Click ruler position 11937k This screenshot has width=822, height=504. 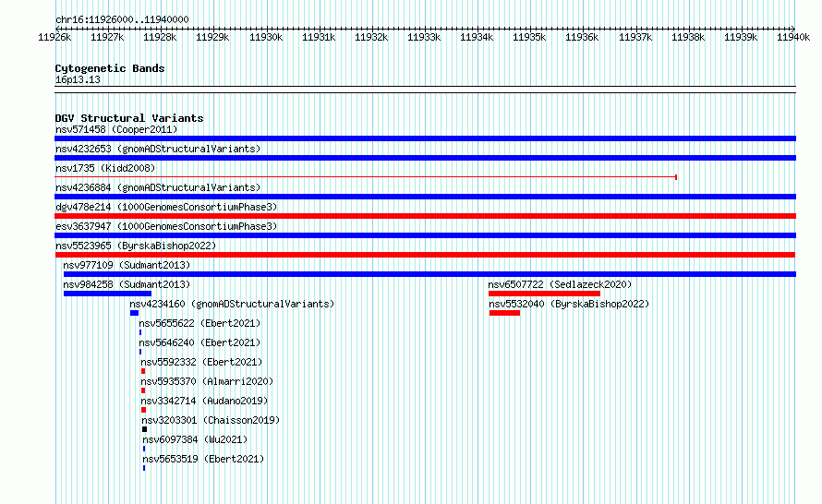click(x=635, y=37)
